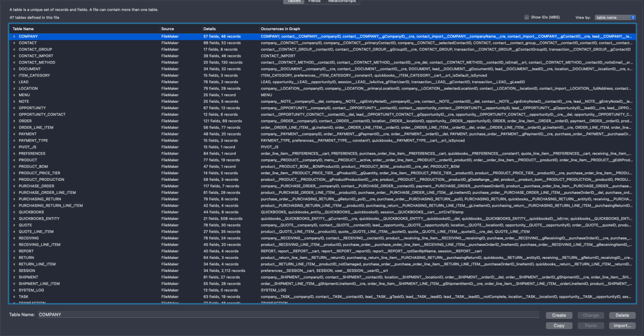Viewport: 644px width, 336px height.
Task: Select the CONTACT_IMPORT table row
Action: pyautogui.click(x=322, y=56)
